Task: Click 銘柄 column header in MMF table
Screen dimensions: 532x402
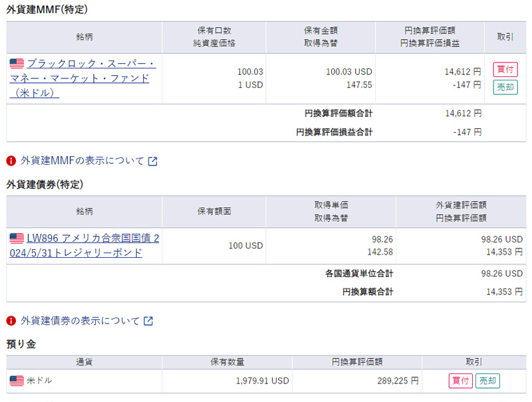Action: (x=84, y=37)
